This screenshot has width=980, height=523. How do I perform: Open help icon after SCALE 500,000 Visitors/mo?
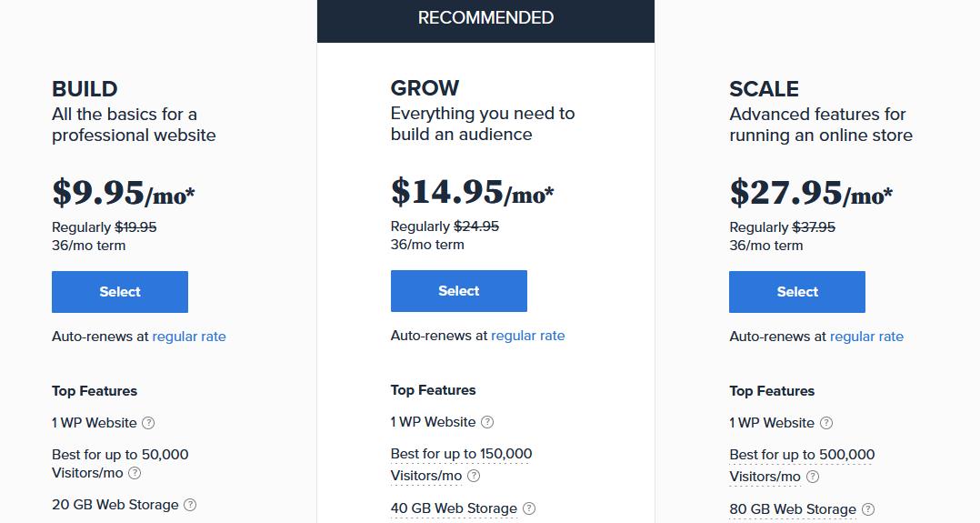(813, 477)
